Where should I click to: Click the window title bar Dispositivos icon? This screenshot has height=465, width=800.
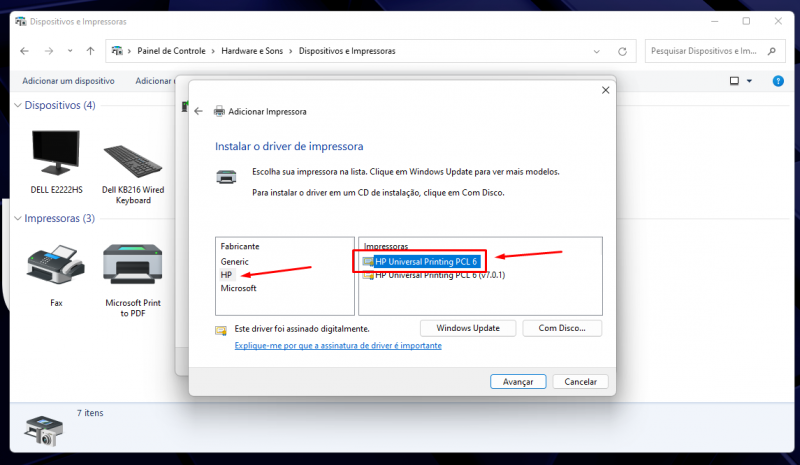click(21, 21)
